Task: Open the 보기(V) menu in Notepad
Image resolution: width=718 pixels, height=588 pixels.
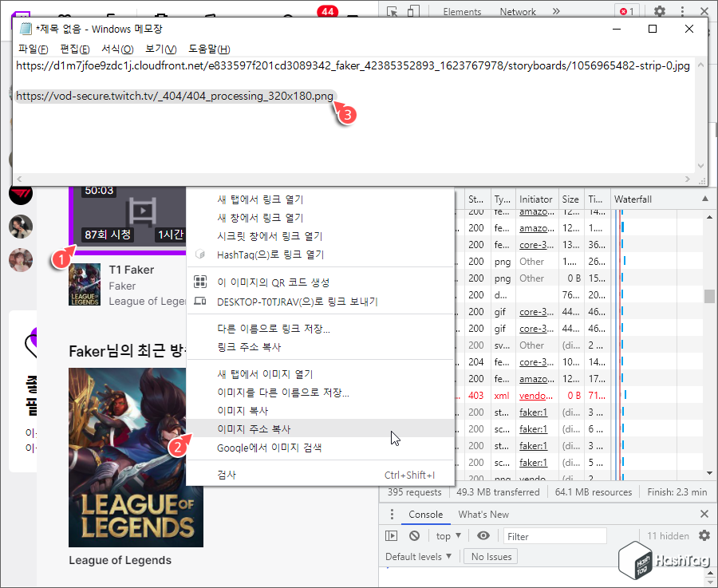Action: (160, 49)
